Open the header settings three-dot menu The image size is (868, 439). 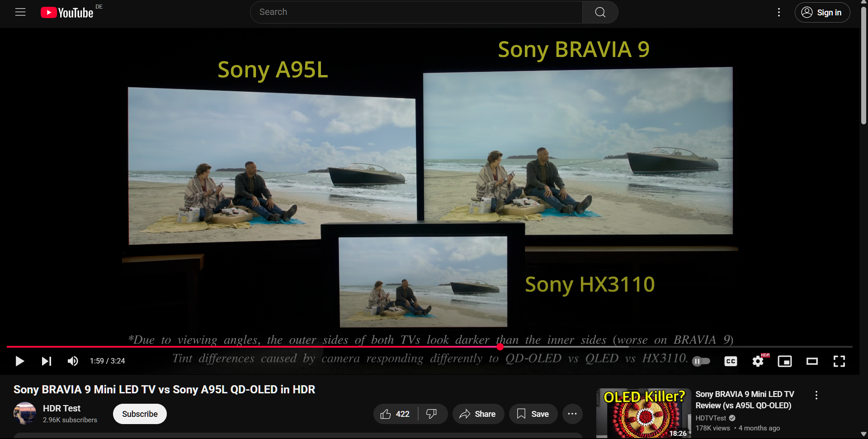pos(778,12)
